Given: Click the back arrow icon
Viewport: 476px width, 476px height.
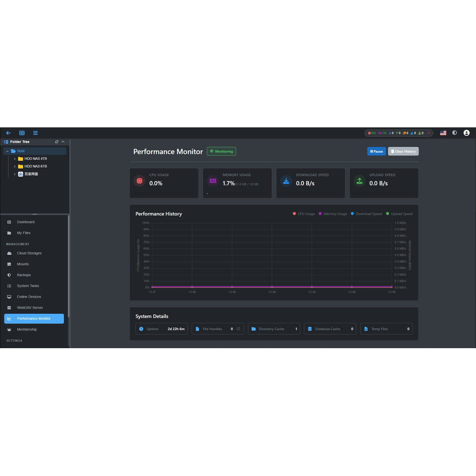Looking at the screenshot, I should point(8,133).
